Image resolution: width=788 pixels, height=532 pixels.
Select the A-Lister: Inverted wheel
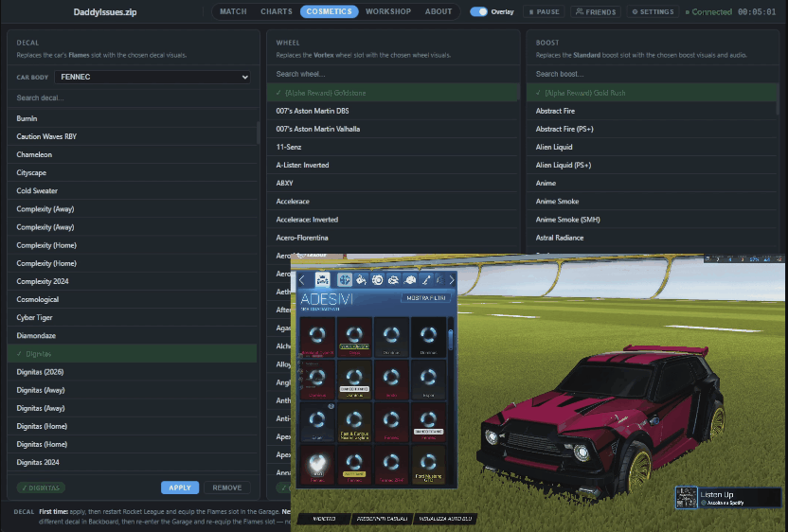393,166
